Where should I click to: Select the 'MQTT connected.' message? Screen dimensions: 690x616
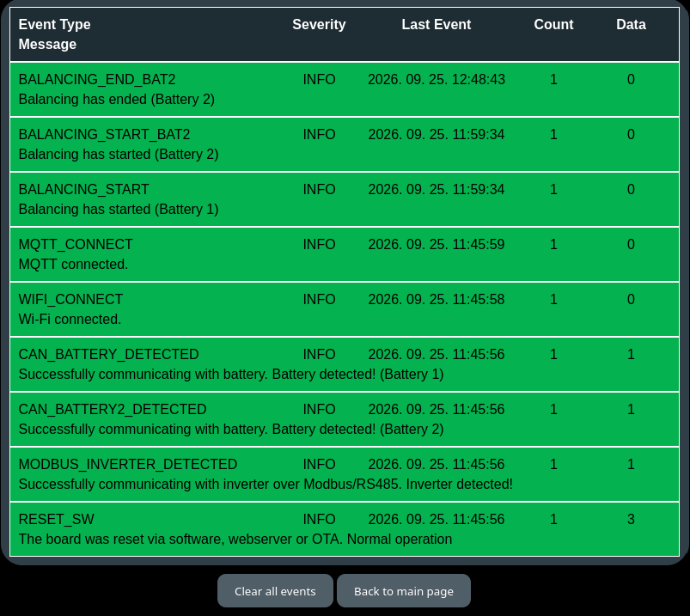click(74, 264)
